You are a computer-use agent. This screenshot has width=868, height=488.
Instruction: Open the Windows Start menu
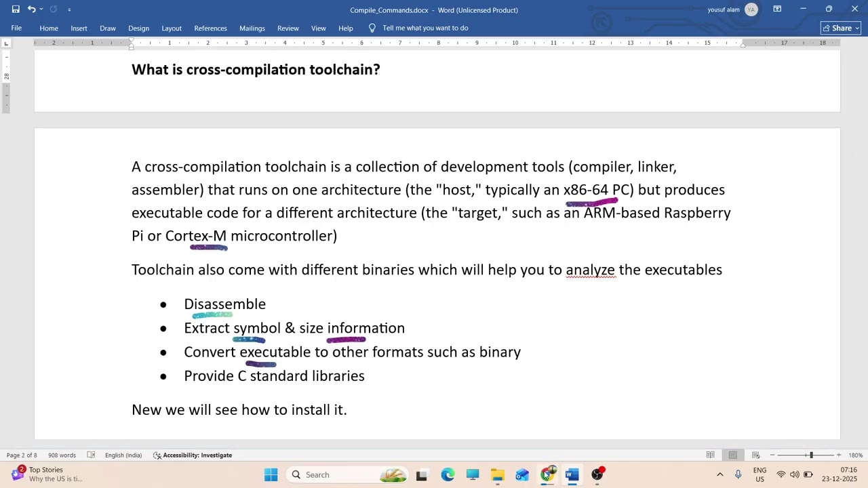pyautogui.click(x=271, y=474)
